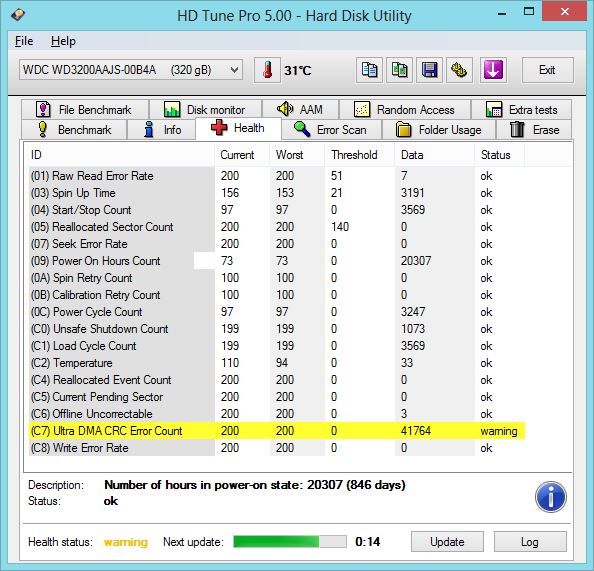This screenshot has height=571, width=594.
Task: Open the Extra tests tab
Action: tap(522, 110)
